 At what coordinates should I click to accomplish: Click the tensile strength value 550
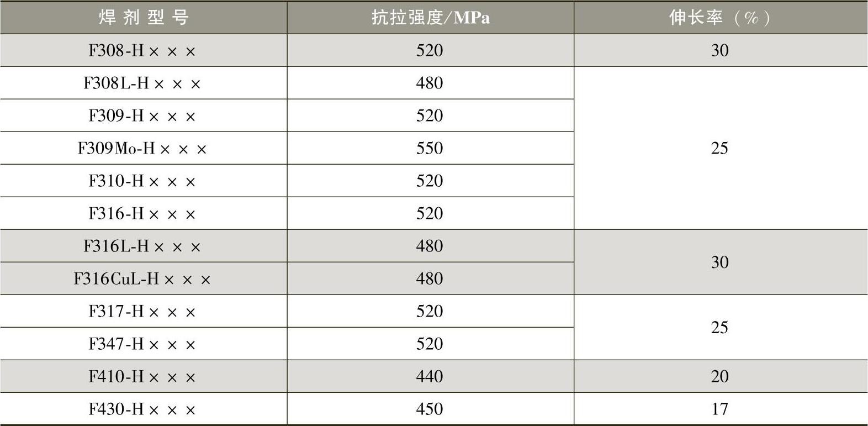[430, 148]
